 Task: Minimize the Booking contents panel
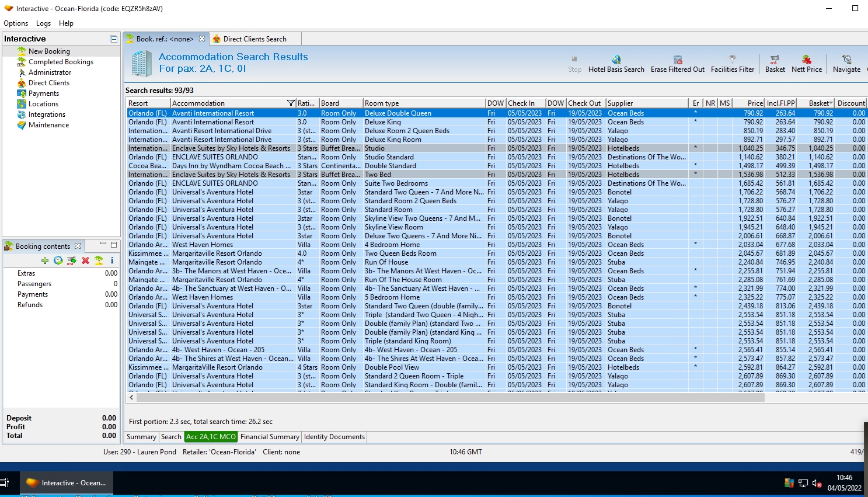(x=103, y=245)
